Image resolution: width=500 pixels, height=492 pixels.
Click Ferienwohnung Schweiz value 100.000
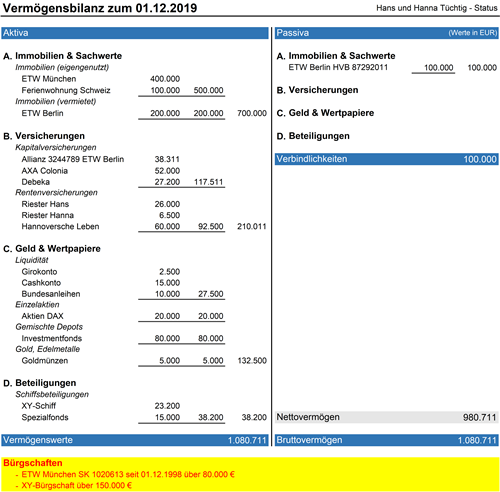[x=165, y=90]
